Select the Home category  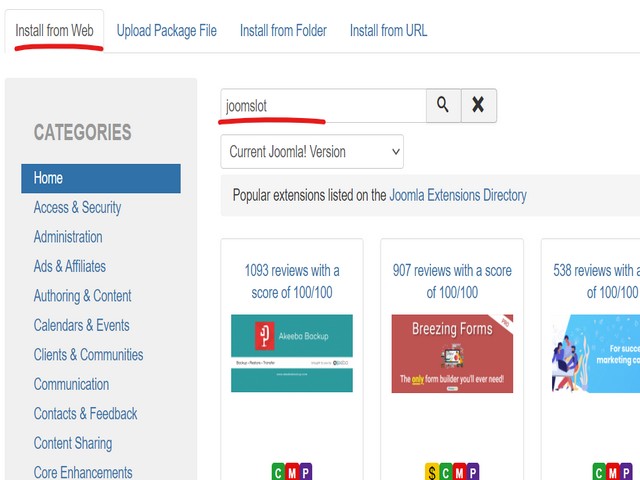(101, 178)
